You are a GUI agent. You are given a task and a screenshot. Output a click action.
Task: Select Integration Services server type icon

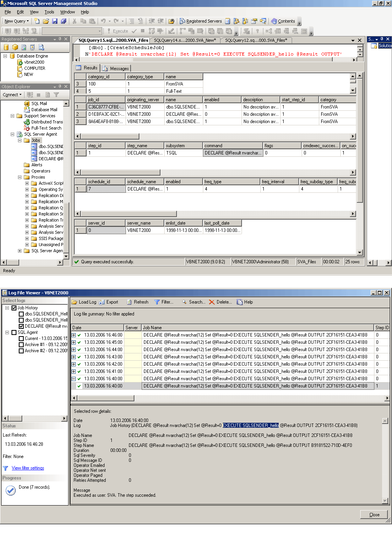pyautogui.click(x=41, y=47)
